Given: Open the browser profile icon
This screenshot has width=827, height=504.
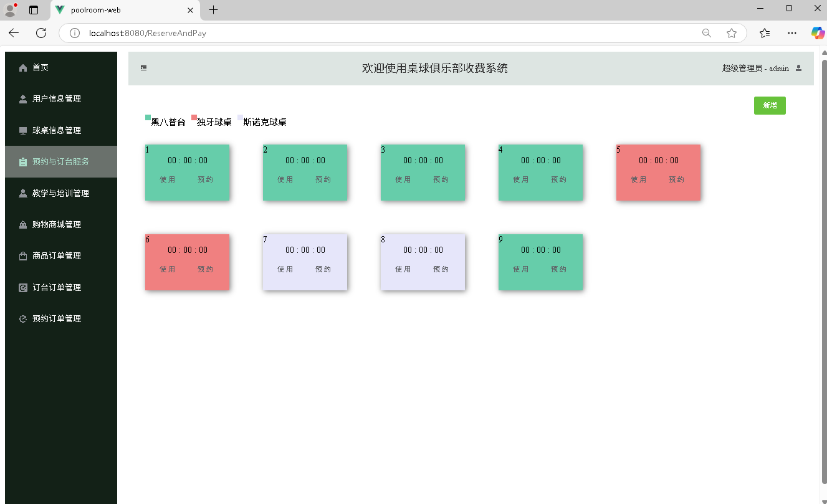Looking at the screenshot, I should pyautogui.click(x=11, y=9).
